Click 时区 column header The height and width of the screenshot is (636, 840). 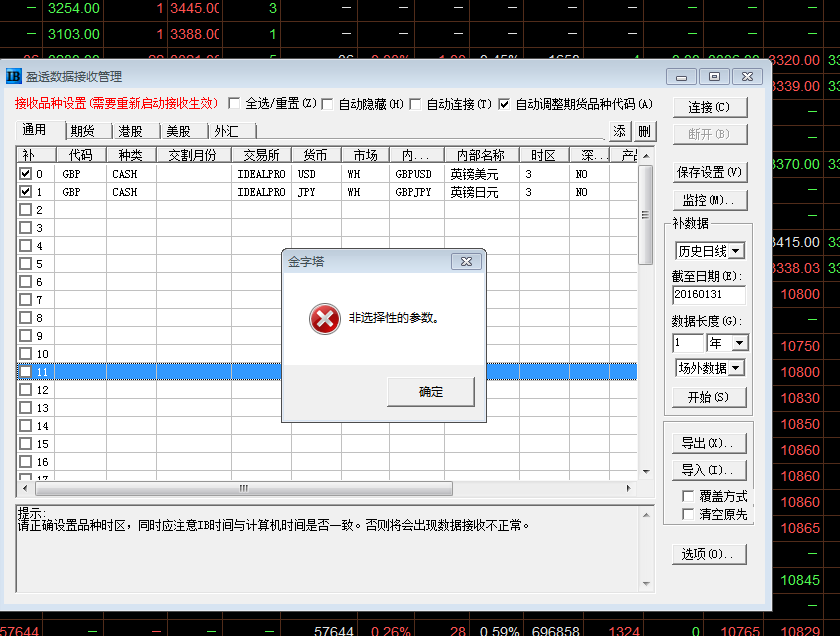click(544, 155)
